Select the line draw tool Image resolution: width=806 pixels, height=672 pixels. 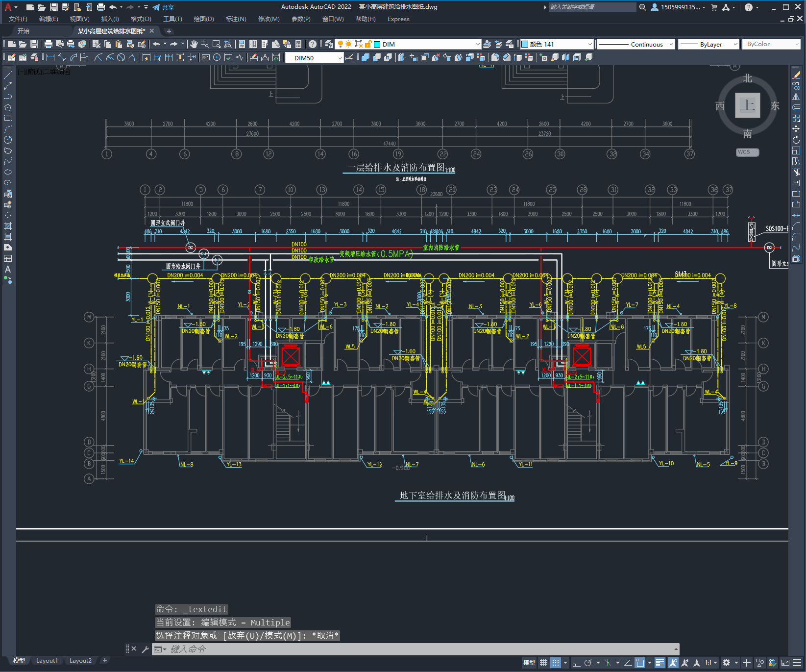click(x=8, y=75)
